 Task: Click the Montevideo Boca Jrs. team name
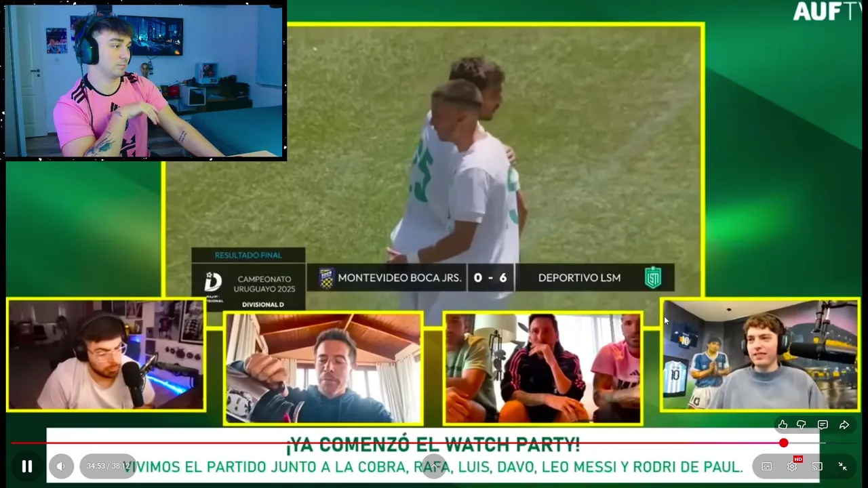pos(399,278)
